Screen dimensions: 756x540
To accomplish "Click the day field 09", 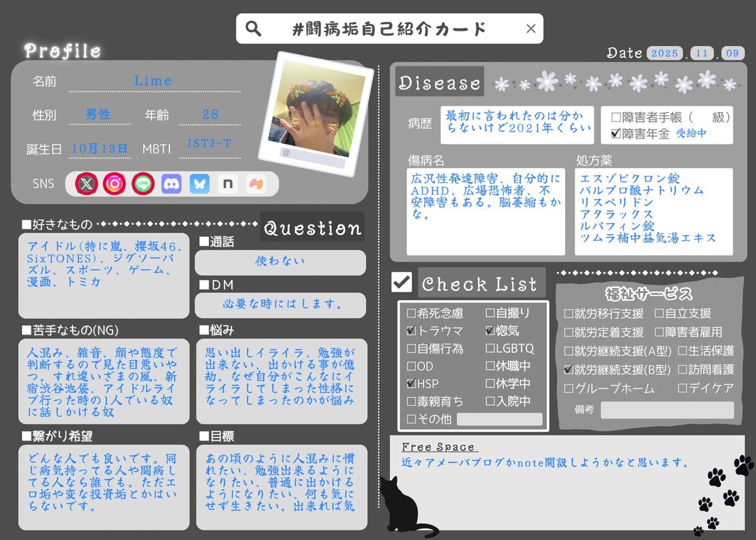I will pos(732,54).
